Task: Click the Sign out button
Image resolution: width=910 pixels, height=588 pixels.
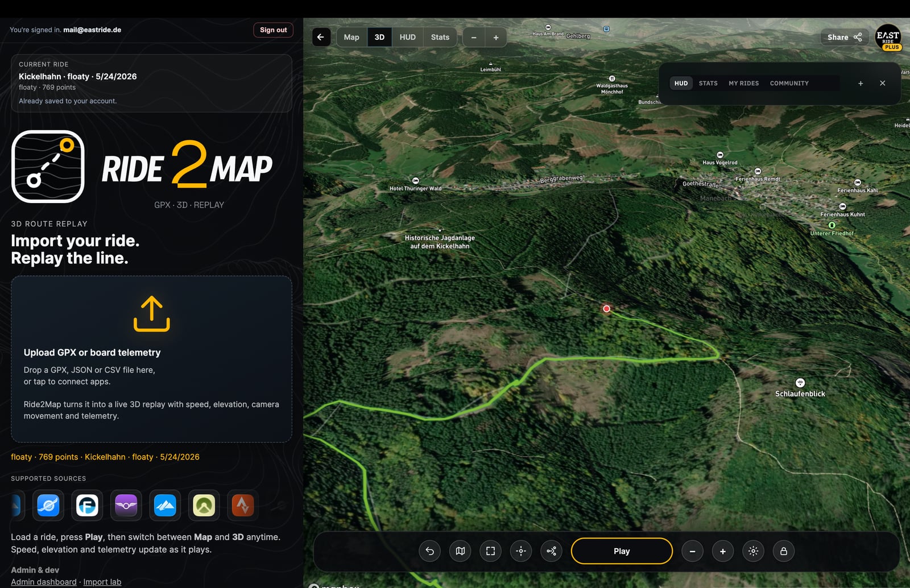Action: [273, 30]
